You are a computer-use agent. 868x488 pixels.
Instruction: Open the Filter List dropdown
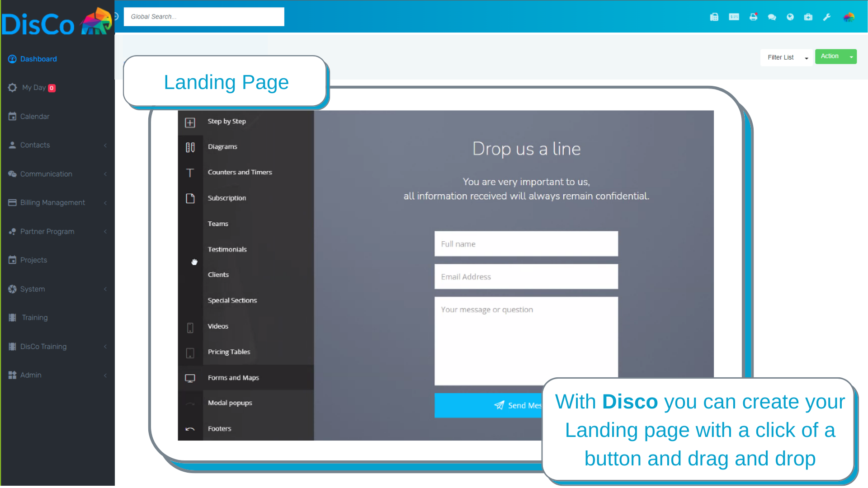(787, 57)
